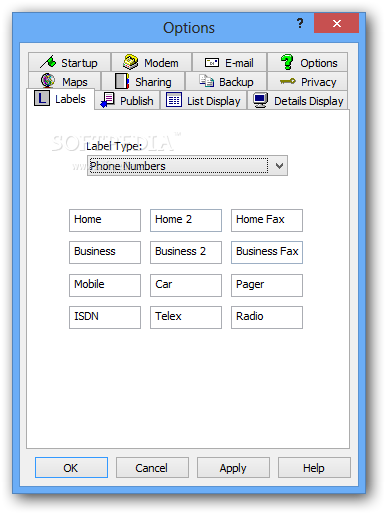Click the L Labels tab icon

[42, 98]
